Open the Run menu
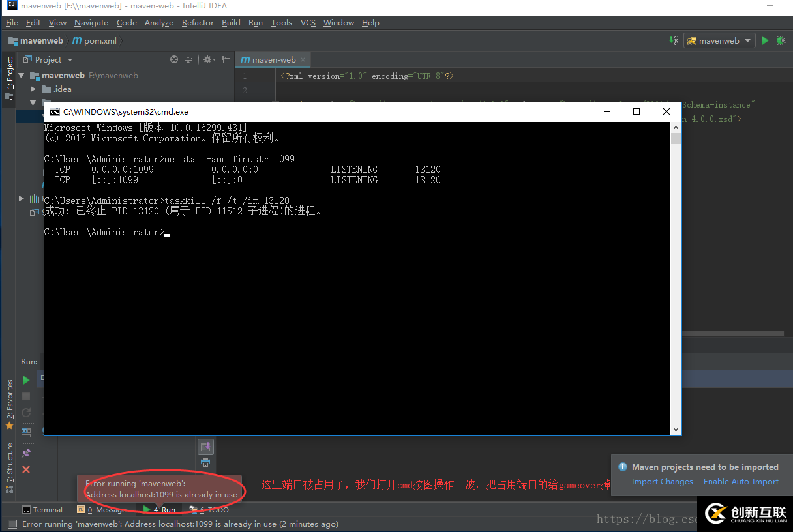Viewport: 793px width, 532px height. click(255, 22)
